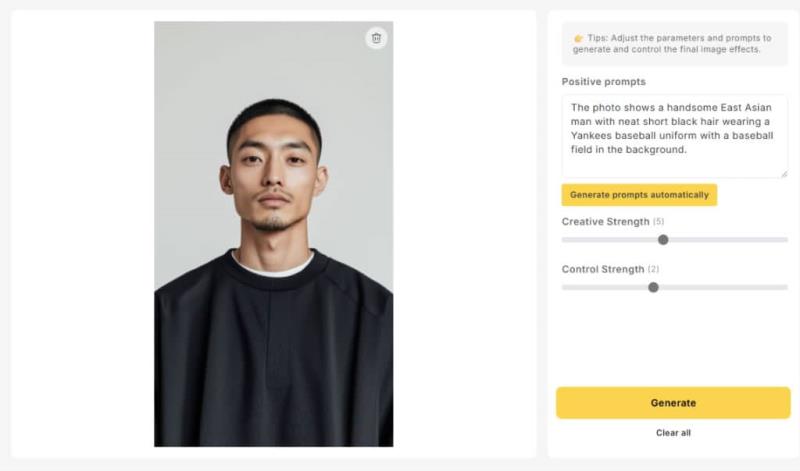Click the pointing-hand Tips emoji icon
The height and width of the screenshot is (471, 800).
pyautogui.click(x=578, y=38)
